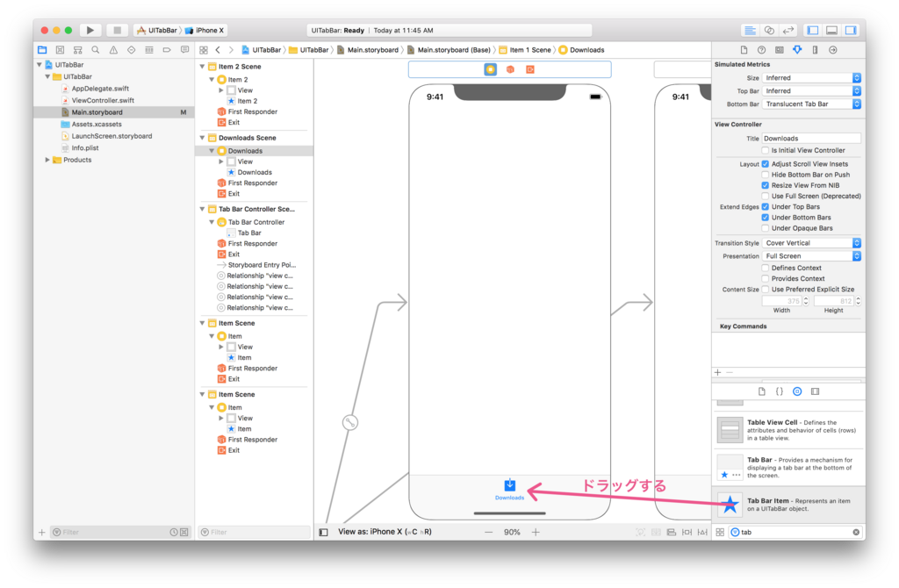Toggle the Navigator panel visibility
899x588 pixels.
coord(812,30)
